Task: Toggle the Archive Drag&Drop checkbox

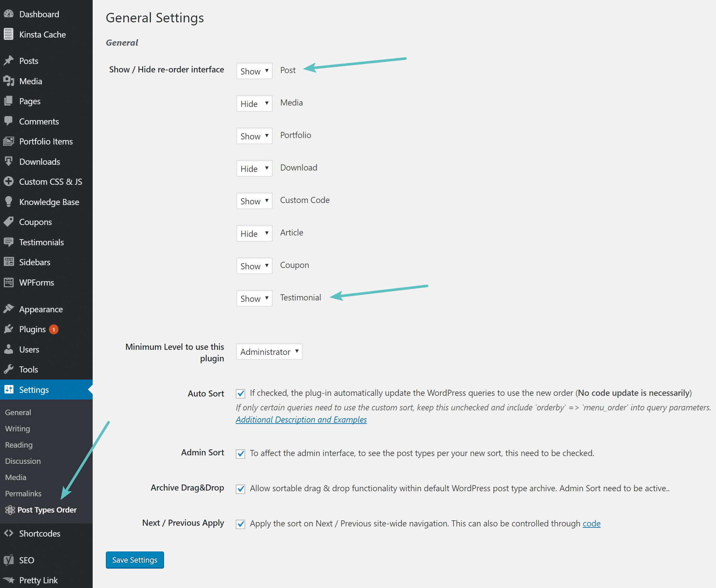Action: [x=240, y=489]
